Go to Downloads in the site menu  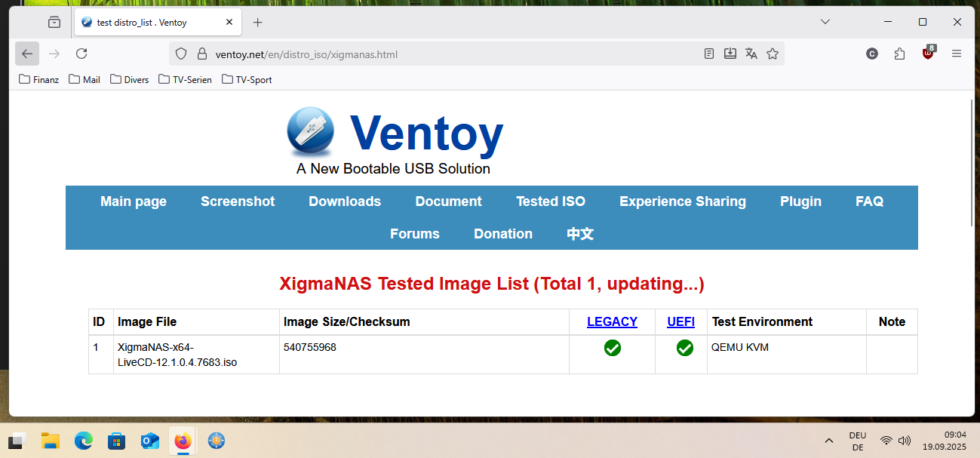click(x=345, y=201)
